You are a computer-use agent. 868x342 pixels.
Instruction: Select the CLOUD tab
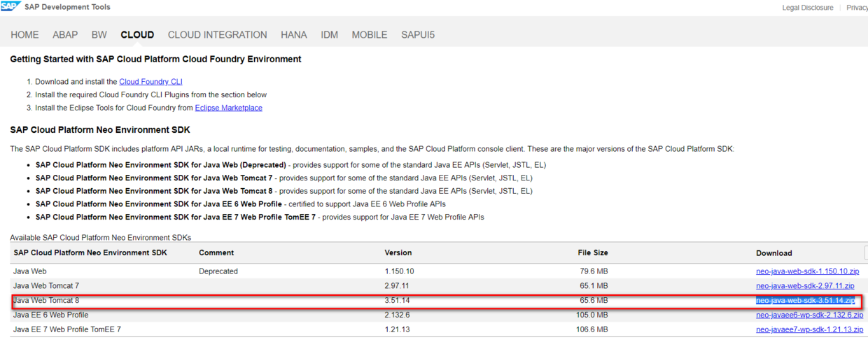[137, 35]
